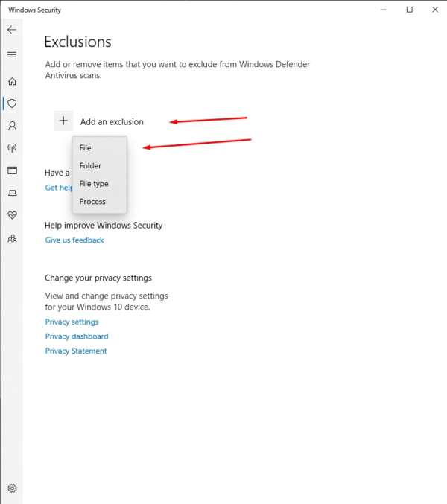Open the Privacy Statement link

(x=76, y=351)
